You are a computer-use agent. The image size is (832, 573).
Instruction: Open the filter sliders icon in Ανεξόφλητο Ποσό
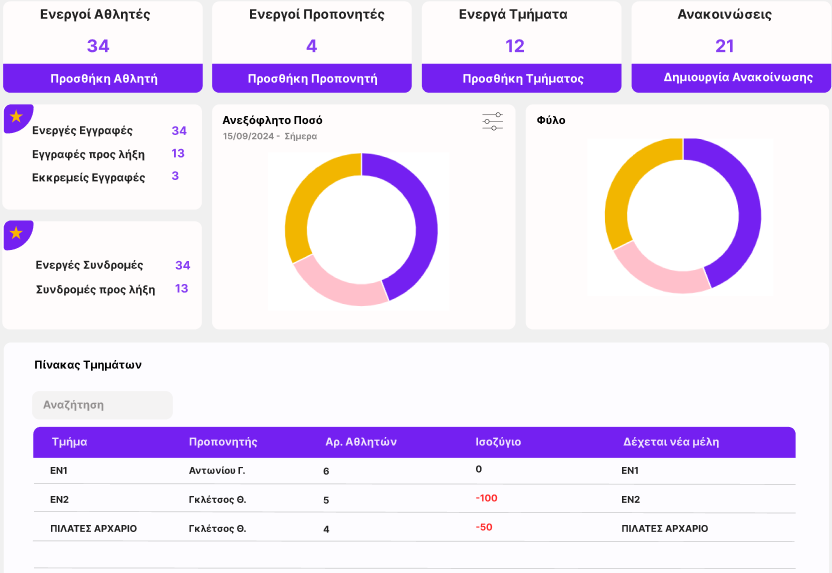(x=492, y=122)
